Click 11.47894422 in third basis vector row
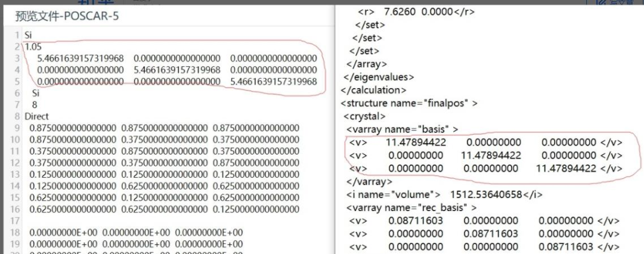The width and height of the screenshot is (644, 254). tap(566, 169)
